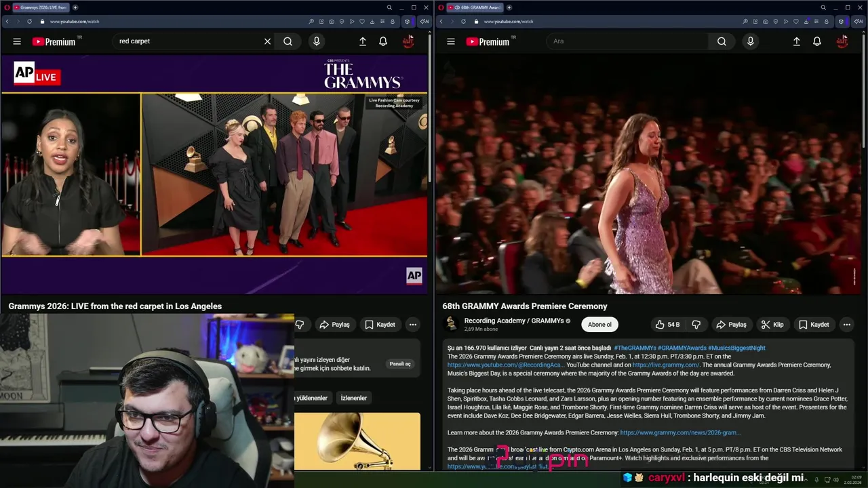Screen dimensions: 868x488
Task: Focus the 'Ara' search field in right window
Action: point(627,41)
